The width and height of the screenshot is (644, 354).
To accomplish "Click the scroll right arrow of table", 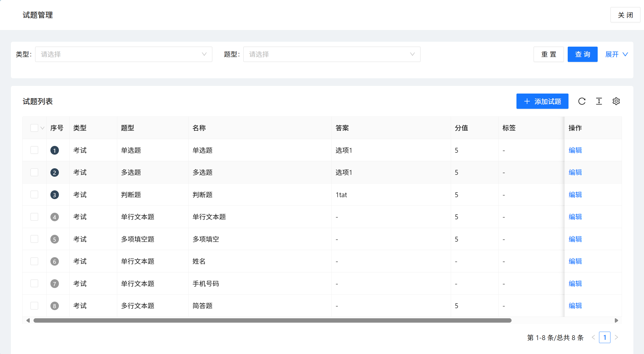I will tap(616, 320).
